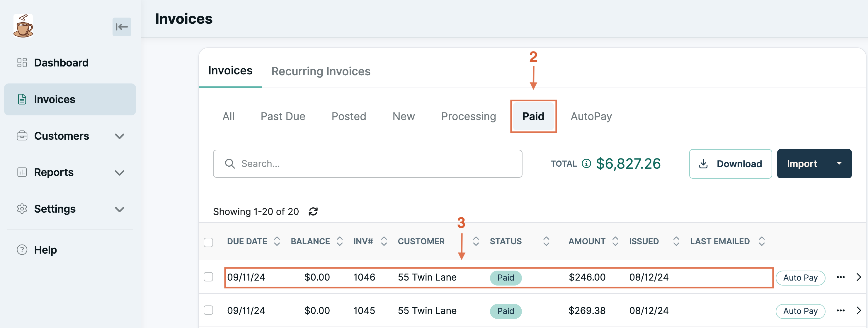Viewport: 868px width, 328px height.
Task: Click the invoice Search field
Action: tap(367, 164)
